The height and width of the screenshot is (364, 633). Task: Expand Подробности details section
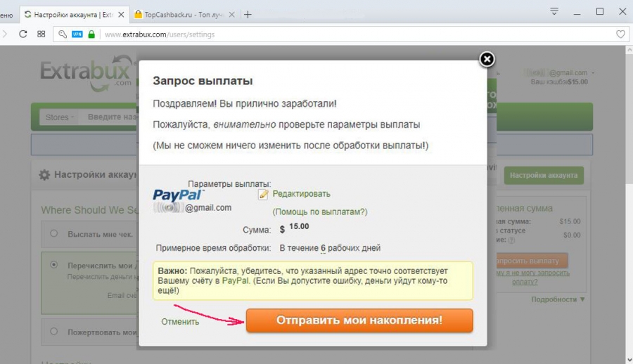(x=558, y=299)
